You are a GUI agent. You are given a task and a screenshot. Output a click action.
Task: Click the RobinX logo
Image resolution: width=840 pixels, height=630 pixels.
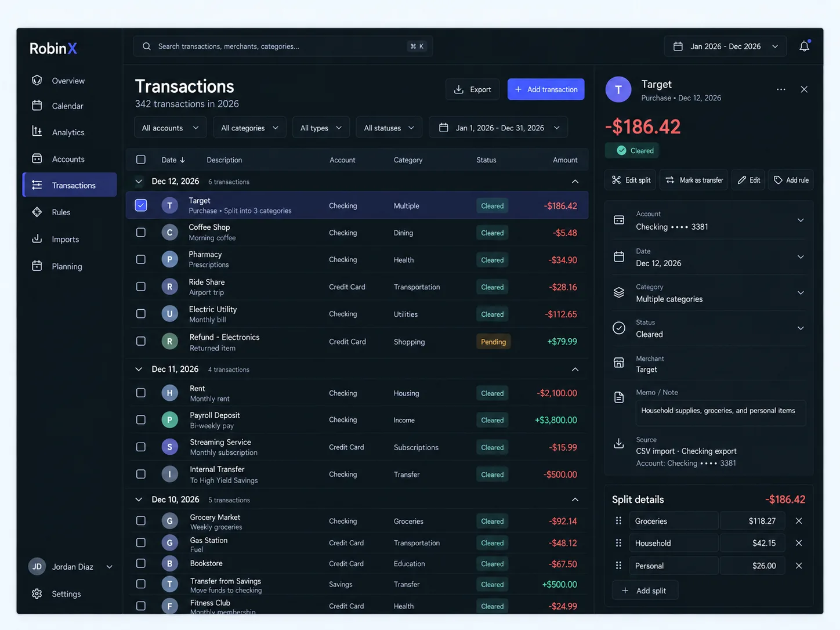(x=53, y=49)
